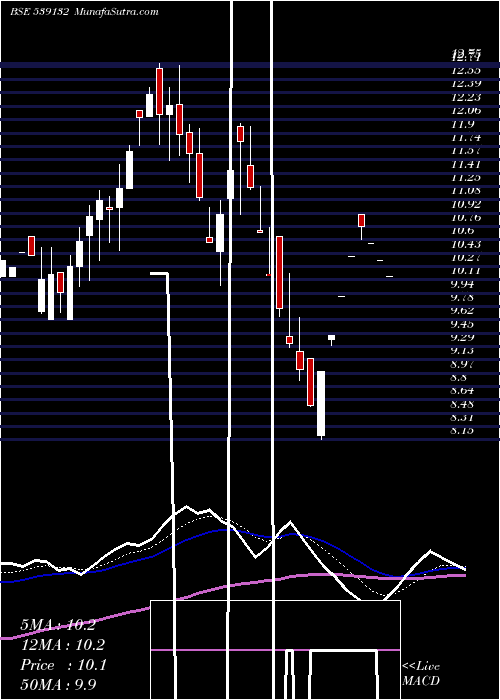Click the 5MA : 10.2 readout

pyautogui.click(x=58, y=625)
